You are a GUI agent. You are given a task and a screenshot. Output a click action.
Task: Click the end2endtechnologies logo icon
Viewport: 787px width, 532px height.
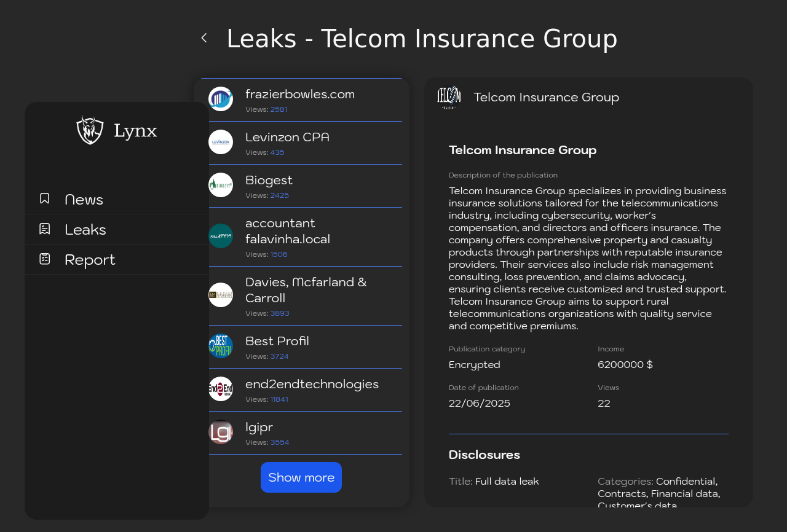coord(221,389)
